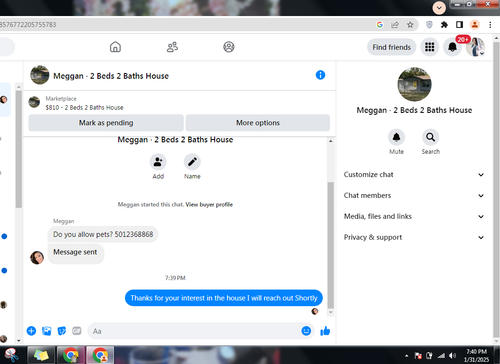Viewport: 500px width, 364px height.
Task: Open the Facebook menu grid icon
Action: (x=429, y=47)
